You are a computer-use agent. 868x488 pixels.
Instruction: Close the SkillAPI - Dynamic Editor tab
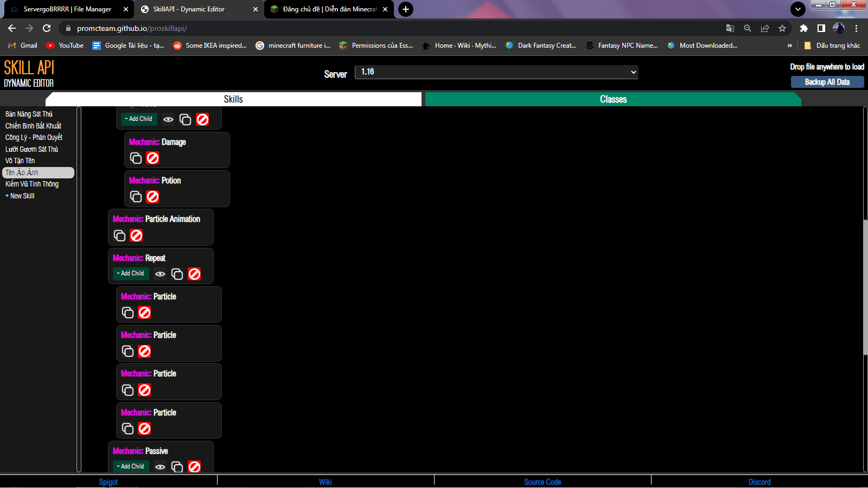click(256, 9)
